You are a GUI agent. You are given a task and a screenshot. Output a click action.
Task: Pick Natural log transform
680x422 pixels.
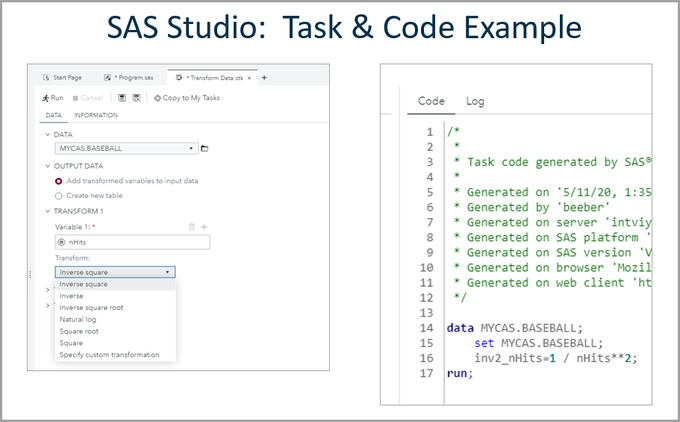(115, 320)
